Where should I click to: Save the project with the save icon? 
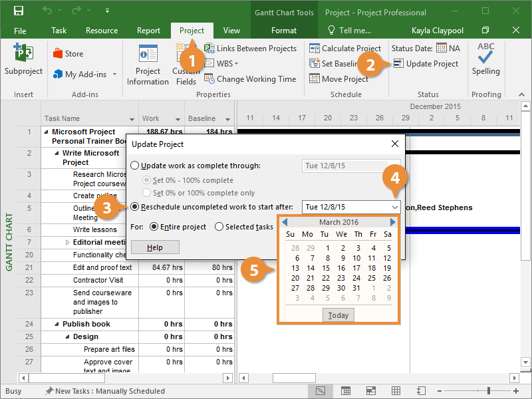pos(19,11)
